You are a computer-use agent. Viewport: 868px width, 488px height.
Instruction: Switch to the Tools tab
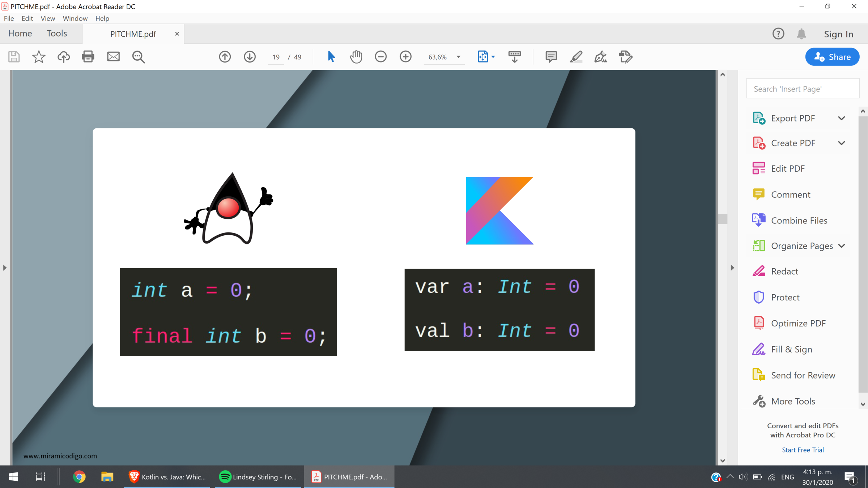click(57, 33)
